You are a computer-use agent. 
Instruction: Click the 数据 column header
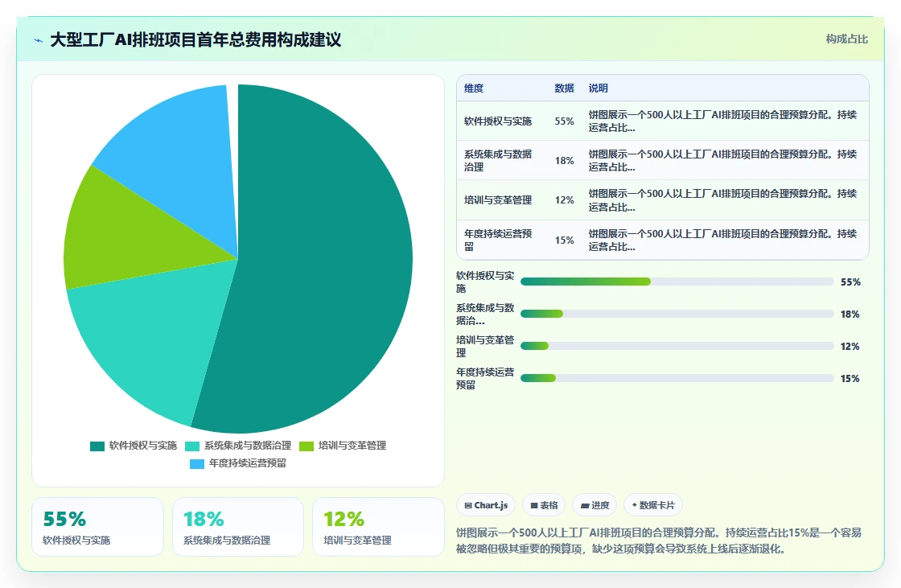coord(564,88)
